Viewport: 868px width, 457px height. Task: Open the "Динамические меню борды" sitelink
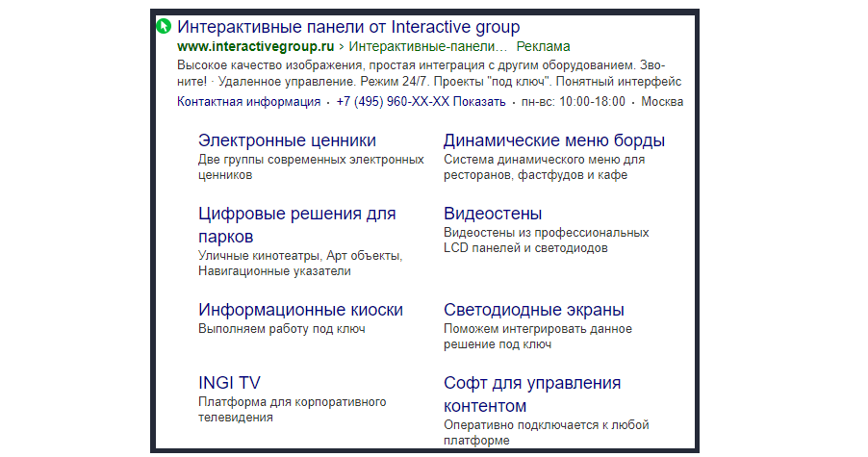pyautogui.click(x=554, y=140)
